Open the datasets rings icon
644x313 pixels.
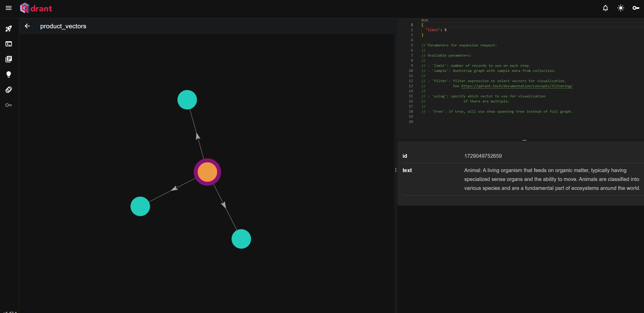9,90
